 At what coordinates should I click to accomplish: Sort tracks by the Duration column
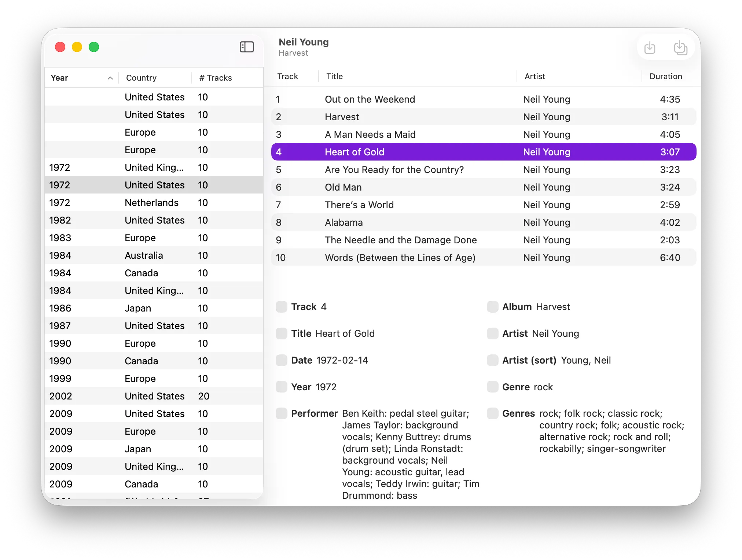pyautogui.click(x=665, y=76)
